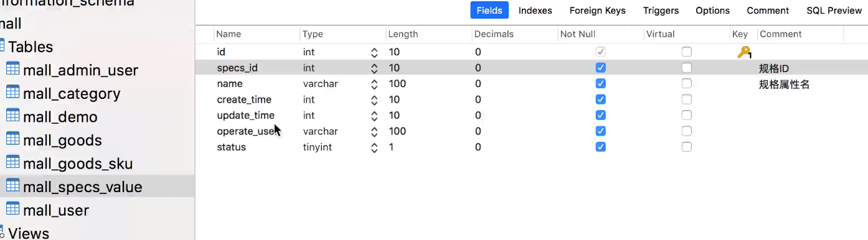Uncheck Not Null for specs_id field
868x240 pixels.
pyautogui.click(x=600, y=68)
